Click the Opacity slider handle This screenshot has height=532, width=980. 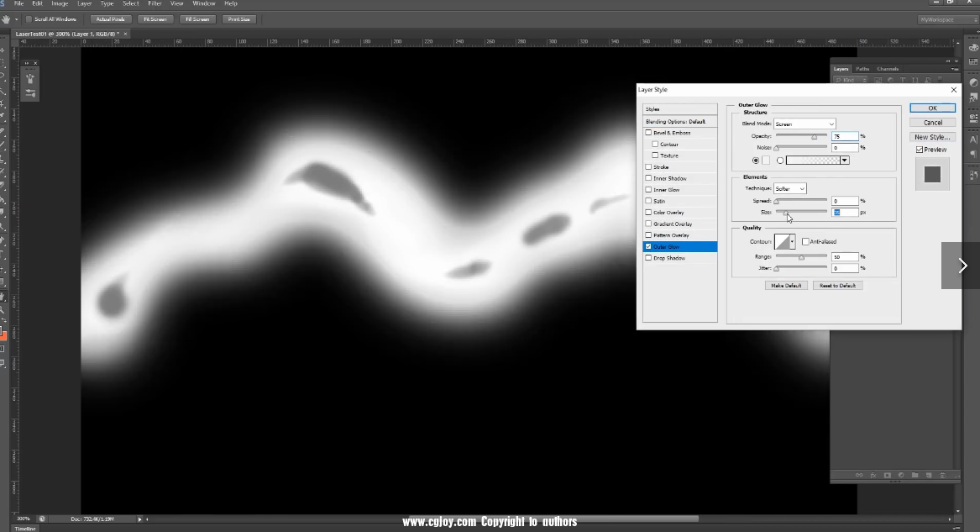pyautogui.click(x=814, y=136)
